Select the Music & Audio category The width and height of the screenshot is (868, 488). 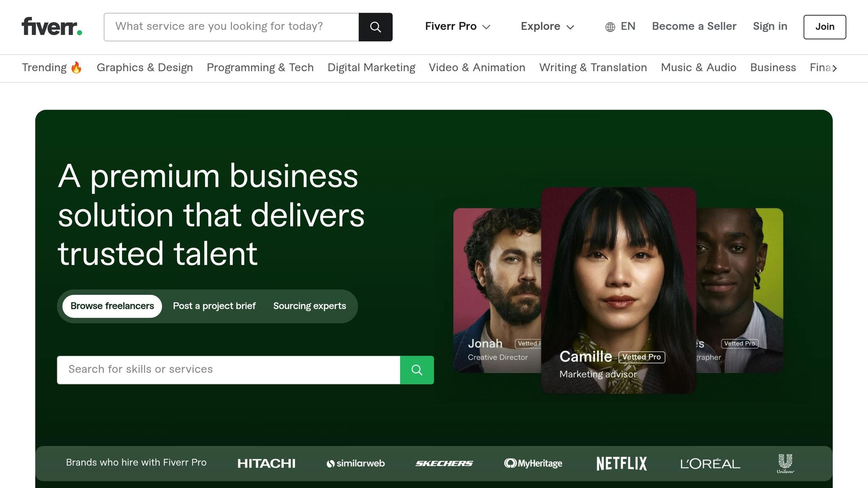tap(698, 68)
